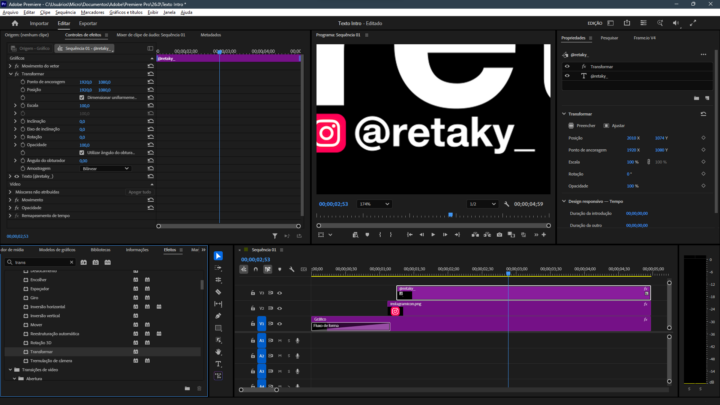Click the Ajustar button
The image size is (720, 405).
[614, 125]
